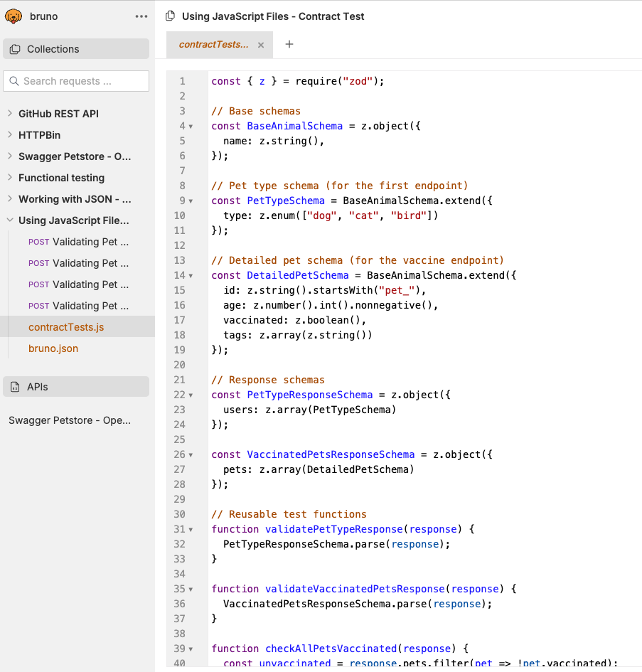Collapse the Using JavaScript File collection
The height and width of the screenshot is (672, 642).
(10, 220)
